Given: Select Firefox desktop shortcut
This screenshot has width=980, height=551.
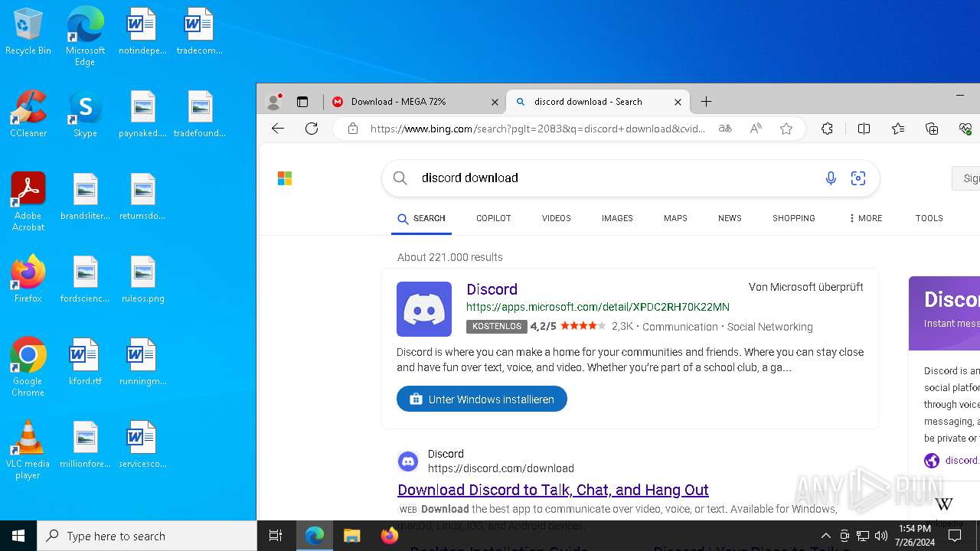Looking at the screenshot, I should point(28,279).
